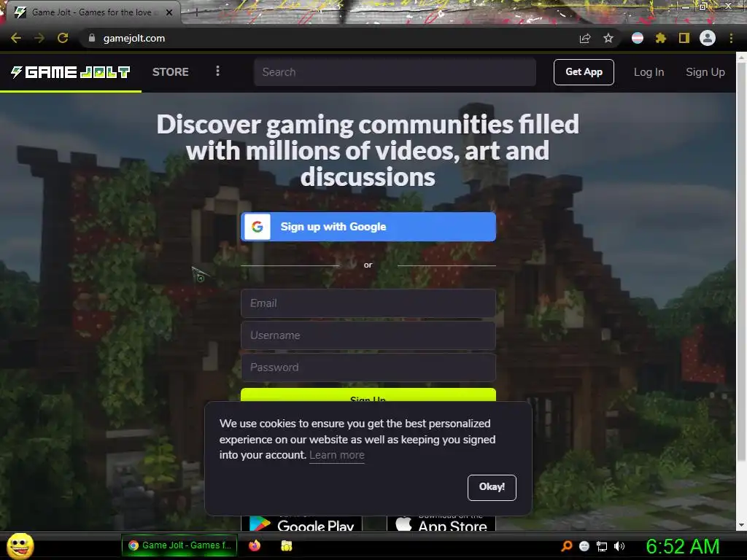
Task: Click the page vertical scrollbar
Action: point(741,262)
